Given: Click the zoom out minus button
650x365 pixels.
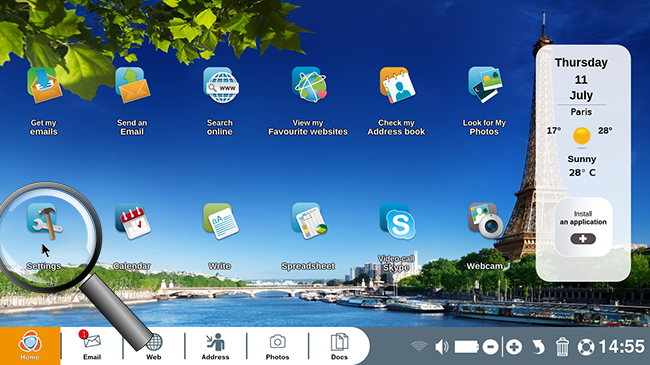Looking at the screenshot, I should pos(490,347).
